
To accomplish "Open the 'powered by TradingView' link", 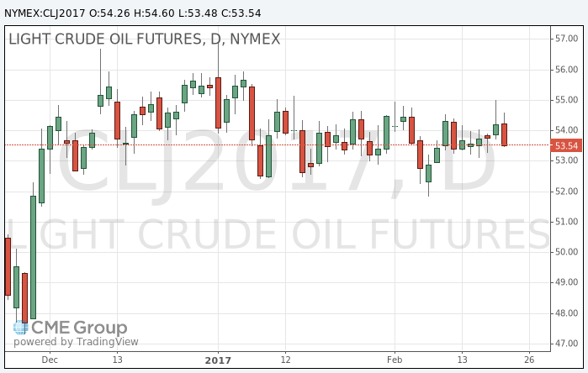I will point(77,342).
